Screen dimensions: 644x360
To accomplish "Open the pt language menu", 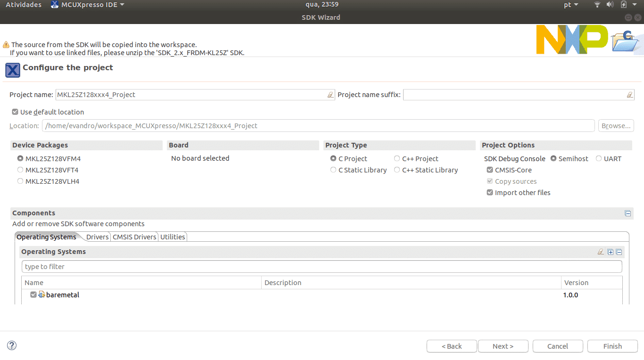I will (x=570, y=4).
